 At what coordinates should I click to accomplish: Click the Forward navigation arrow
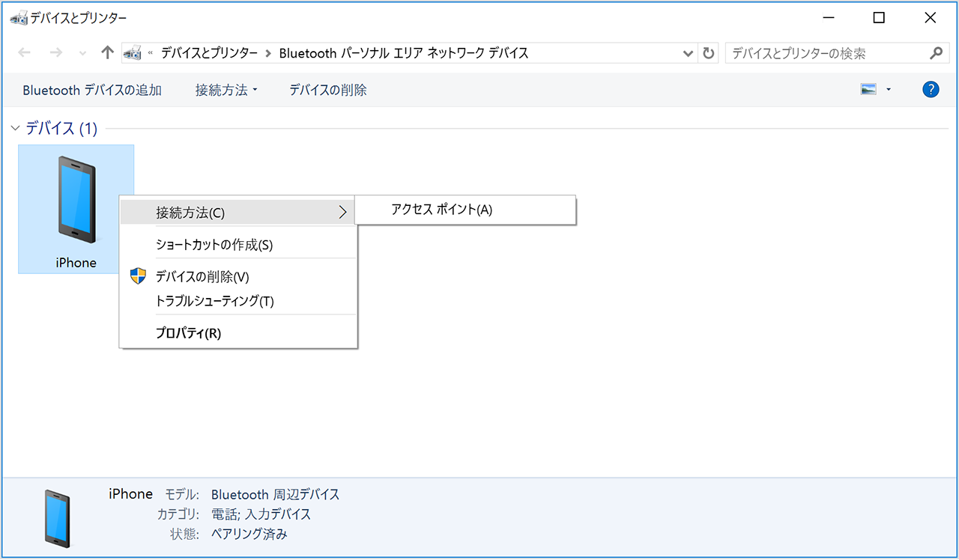pos(55,53)
